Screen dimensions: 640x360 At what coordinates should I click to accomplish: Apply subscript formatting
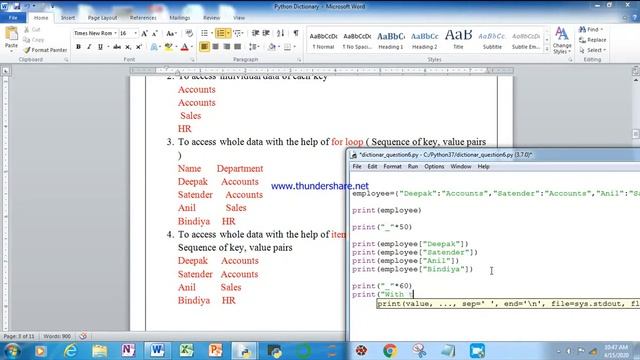[x=128, y=47]
